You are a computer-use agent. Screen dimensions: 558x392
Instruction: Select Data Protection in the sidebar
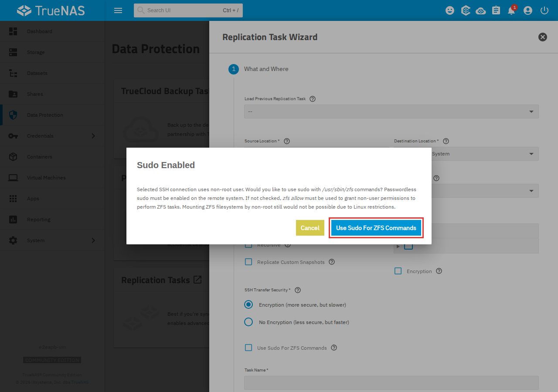click(52, 115)
